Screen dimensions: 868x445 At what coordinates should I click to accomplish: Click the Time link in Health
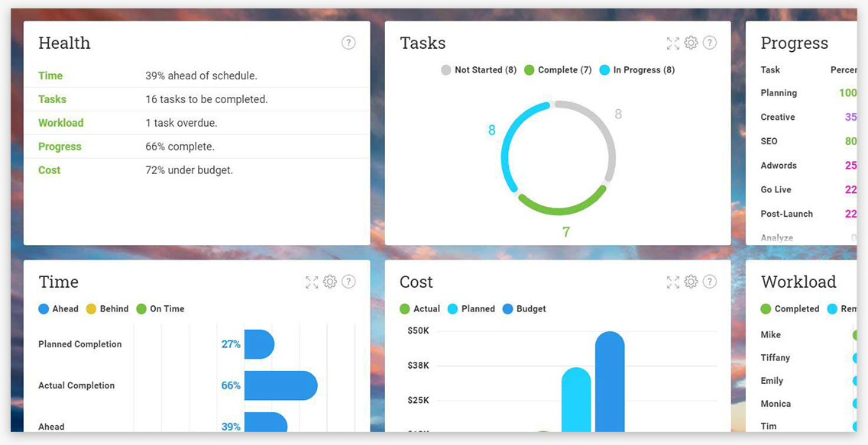coord(50,76)
